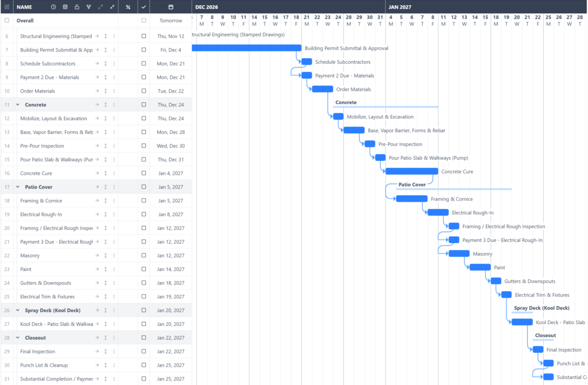Screen dimensions: 588x385
Task: Click the Building Permit Submittal Gantt bar
Action: coord(246,48)
